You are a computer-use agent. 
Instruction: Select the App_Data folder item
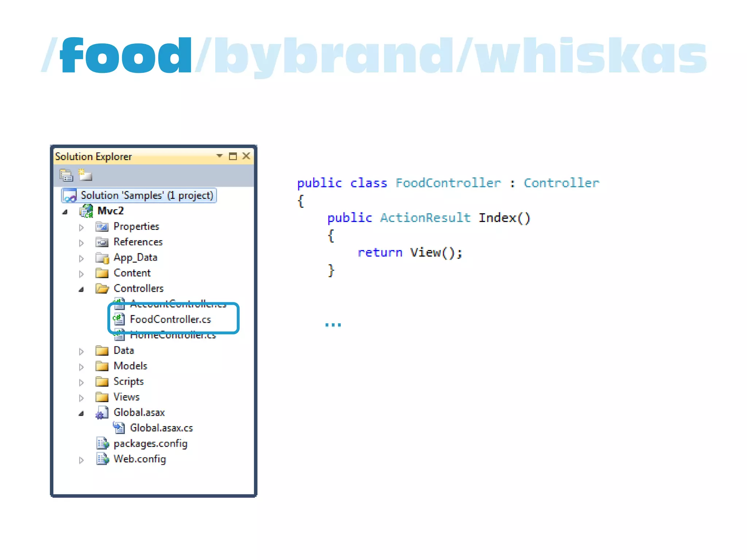coord(135,258)
